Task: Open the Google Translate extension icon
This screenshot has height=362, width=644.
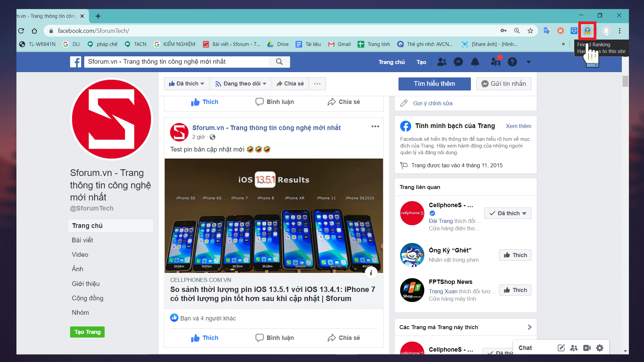Action: point(547,31)
